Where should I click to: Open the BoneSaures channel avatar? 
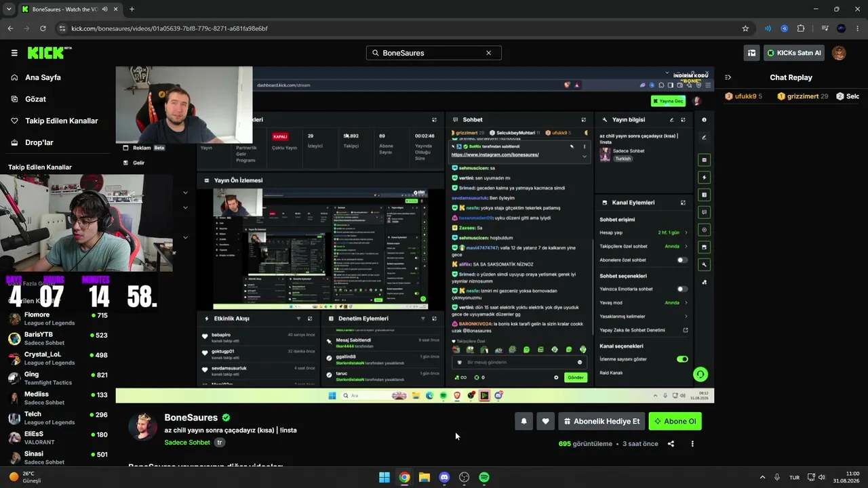tap(142, 426)
